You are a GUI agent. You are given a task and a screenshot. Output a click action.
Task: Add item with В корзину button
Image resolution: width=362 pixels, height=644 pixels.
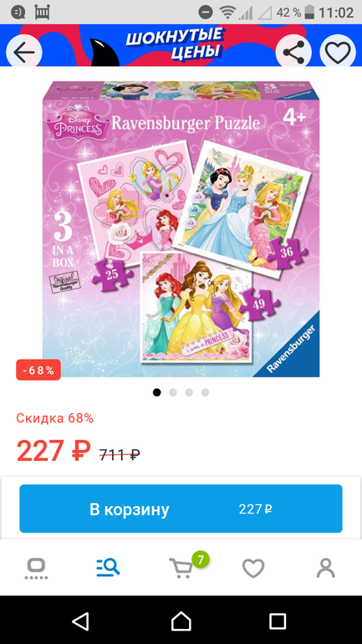tap(181, 509)
